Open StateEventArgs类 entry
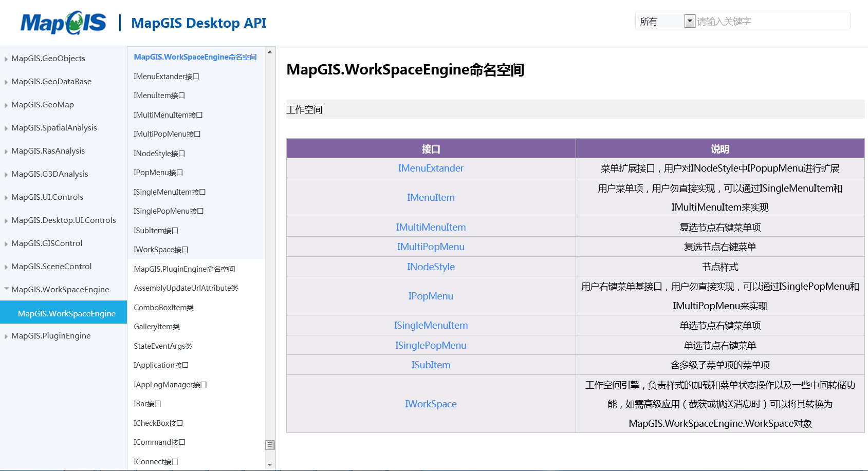The width and height of the screenshot is (868, 471). pyautogui.click(x=163, y=346)
